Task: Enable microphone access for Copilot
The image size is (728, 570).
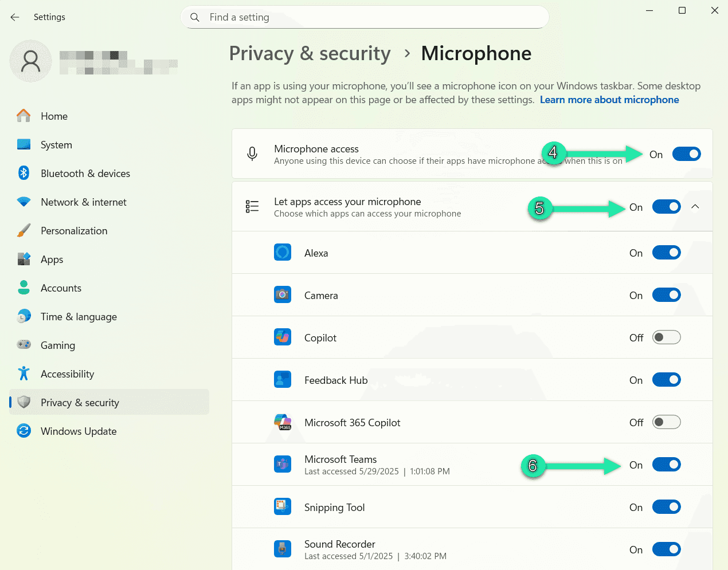Action: point(666,337)
